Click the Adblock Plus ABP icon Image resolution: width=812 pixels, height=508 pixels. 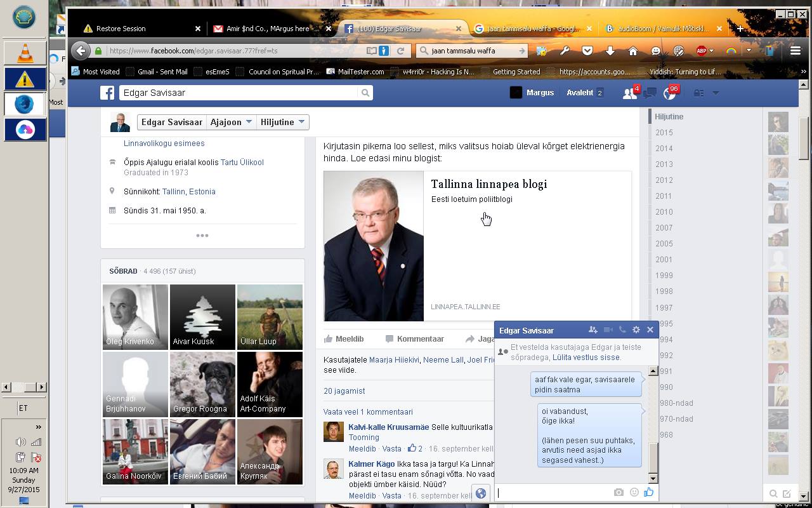coord(701,51)
